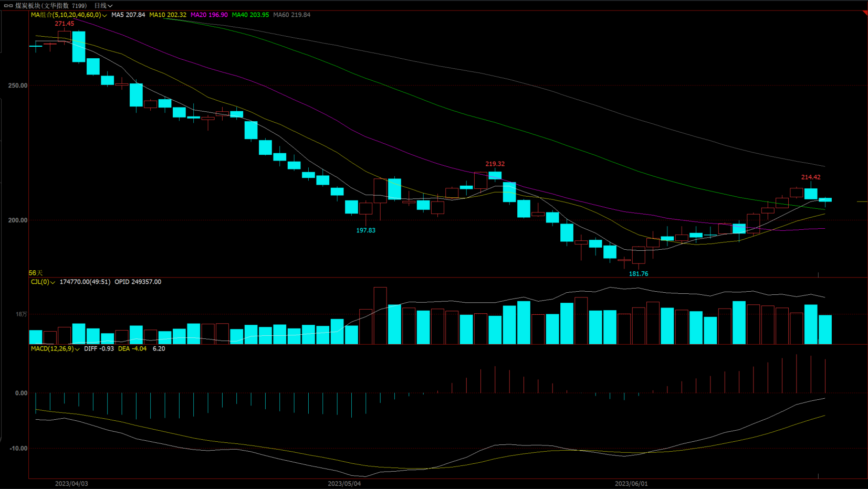Click the chain link icon beside 煤炭板块
Viewport: 868px width, 489px height.
click(8, 6)
